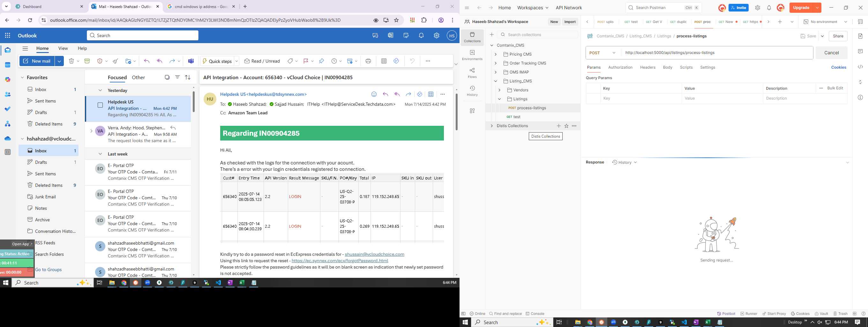Cancel the sending Postman request
868x327 pixels.
[831, 53]
